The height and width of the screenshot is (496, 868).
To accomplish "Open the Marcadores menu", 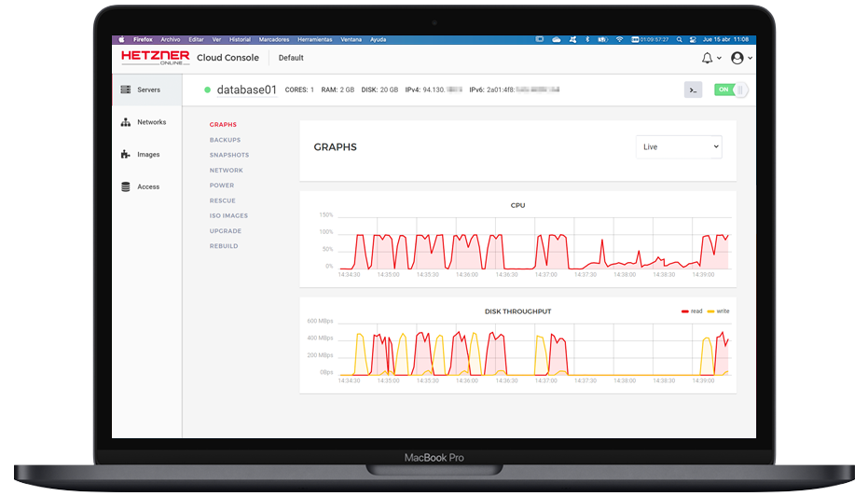I will (x=274, y=39).
